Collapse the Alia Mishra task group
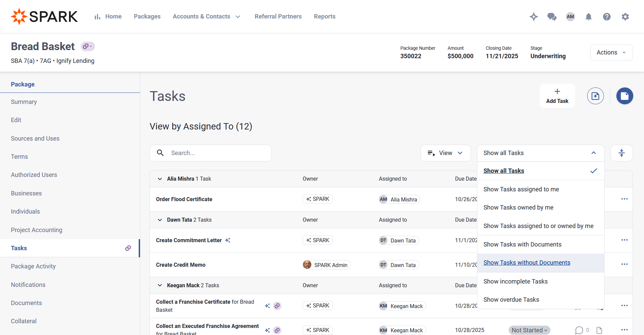This screenshot has width=644, height=335. (160, 179)
